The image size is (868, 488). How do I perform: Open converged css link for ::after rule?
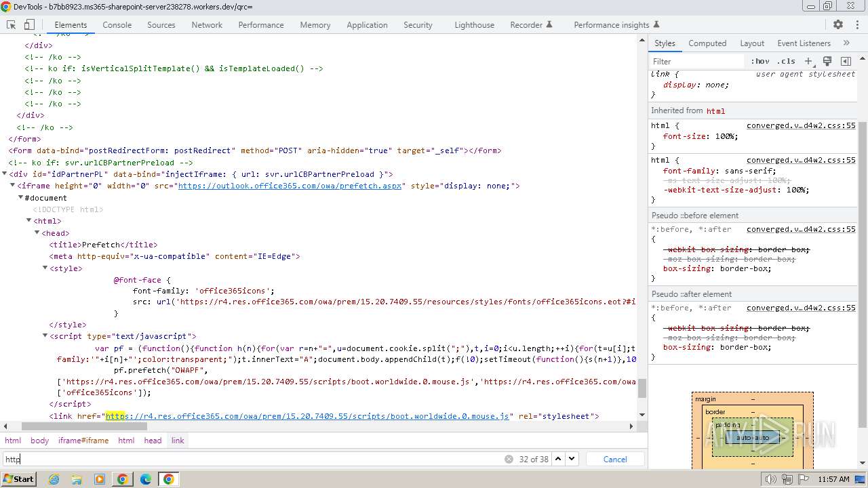tap(801, 308)
